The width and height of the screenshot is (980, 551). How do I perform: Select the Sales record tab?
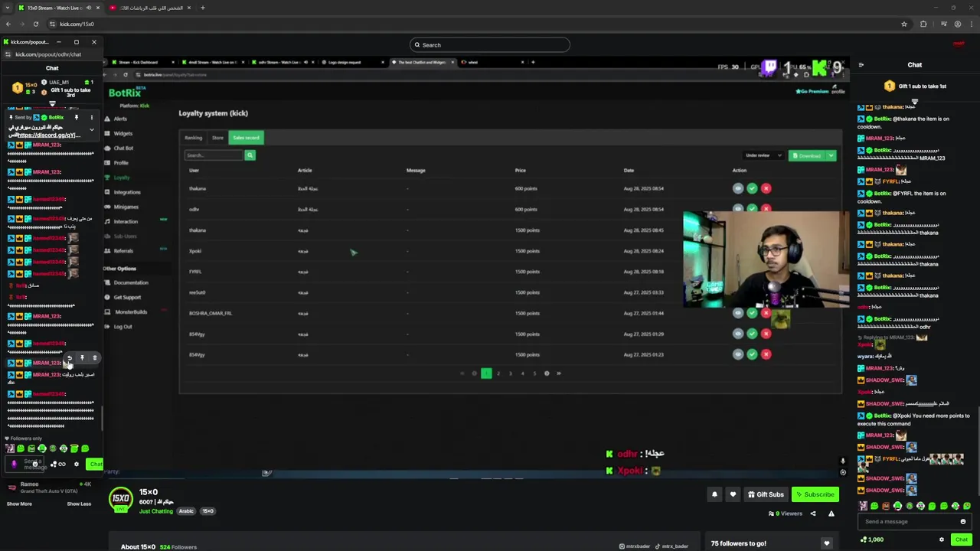246,138
